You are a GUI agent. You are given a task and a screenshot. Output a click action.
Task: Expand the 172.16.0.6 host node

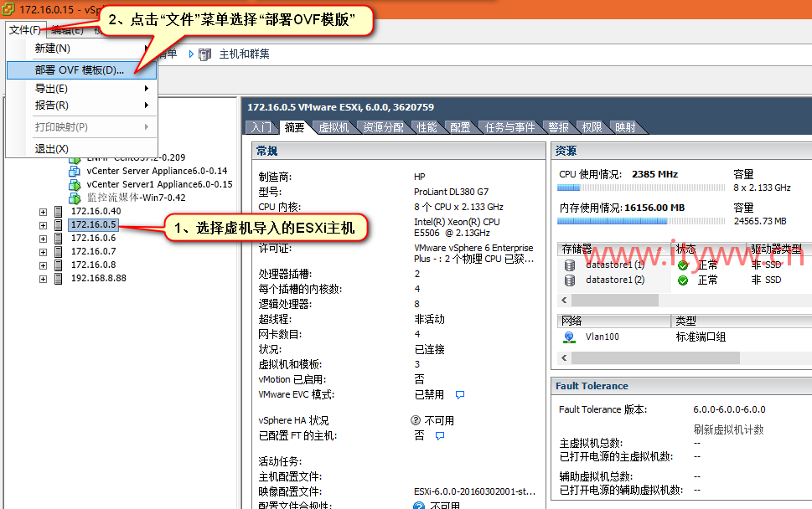43,239
